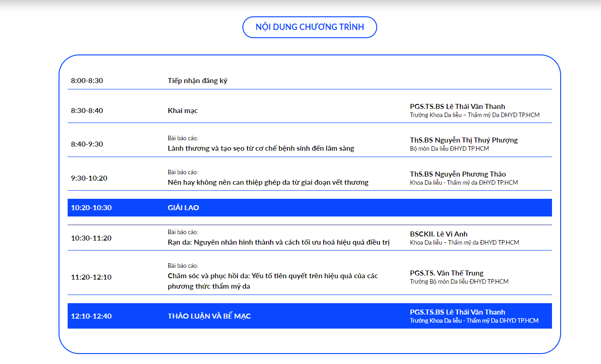Click Trưởng Khoa Da liễu subtitle under Khai mạc speaker
The height and width of the screenshot is (364, 601).
point(475,115)
